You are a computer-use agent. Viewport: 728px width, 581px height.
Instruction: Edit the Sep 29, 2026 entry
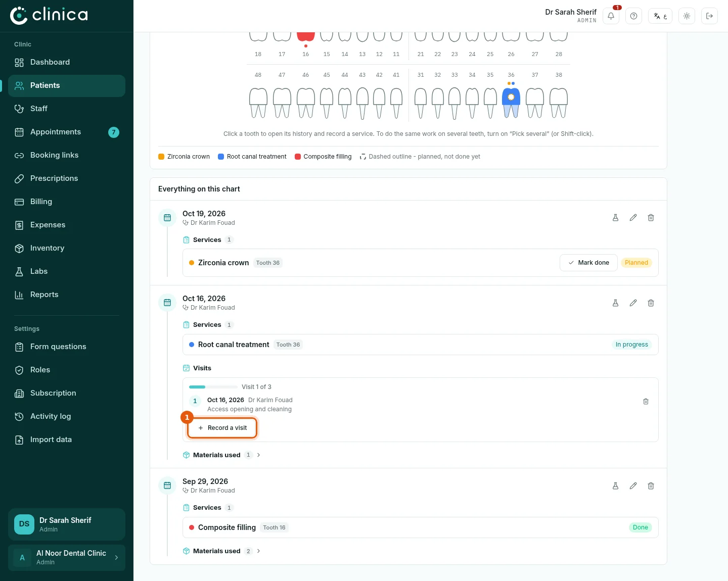(633, 486)
